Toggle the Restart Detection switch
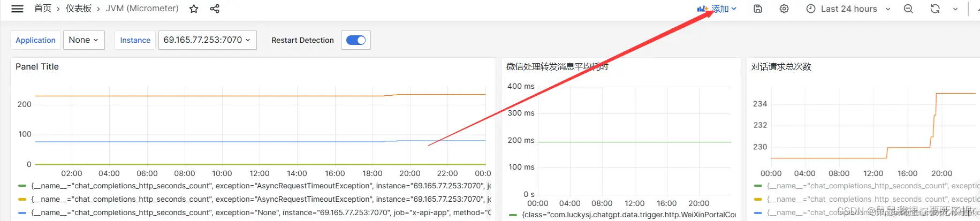This screenshot has height=221, width=980. click(356, 40)
